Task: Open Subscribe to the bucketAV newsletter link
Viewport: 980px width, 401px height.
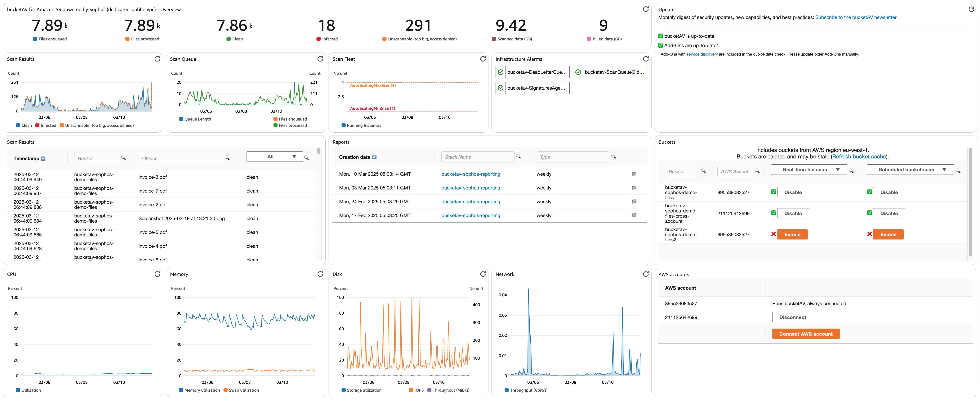Action: pos(856,17)
